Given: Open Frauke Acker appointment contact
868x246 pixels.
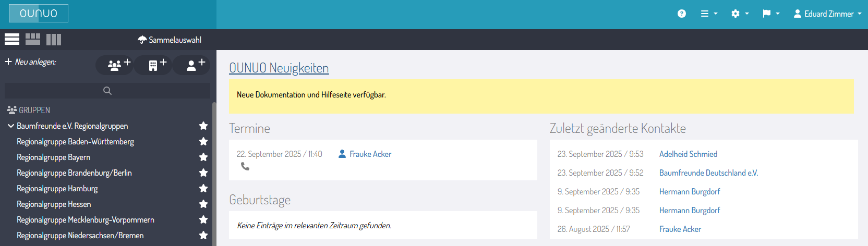Looking at the screenshot, I should (x=370, y=154).
